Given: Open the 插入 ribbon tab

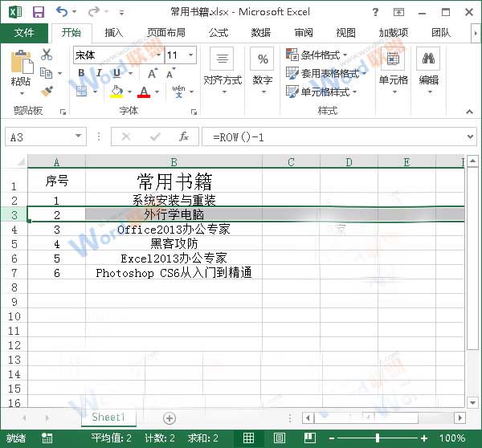Looking at the screenshot, I should [114, 33].
